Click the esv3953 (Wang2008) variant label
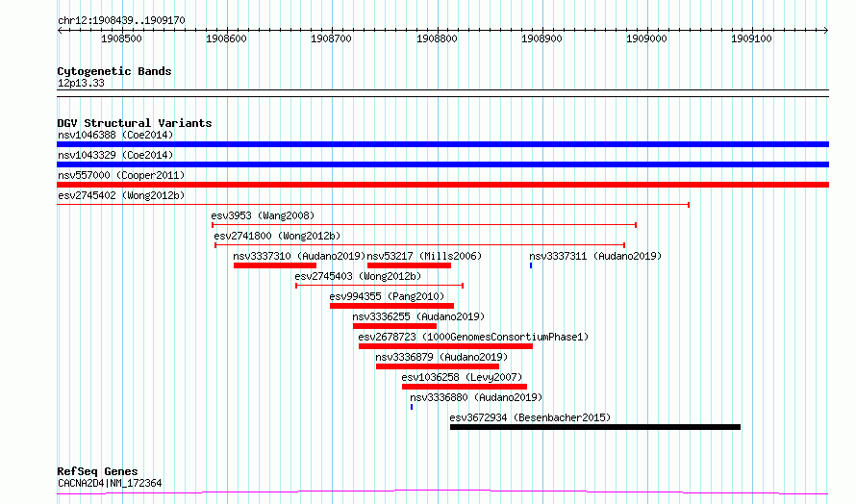 pyautogui.click(x=263, y=215)
